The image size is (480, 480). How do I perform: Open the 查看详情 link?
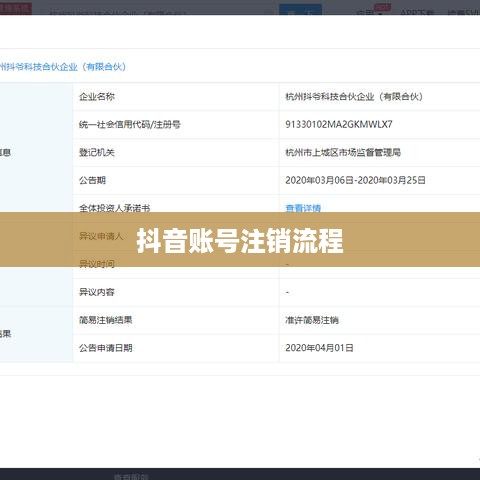pos(303,208)
